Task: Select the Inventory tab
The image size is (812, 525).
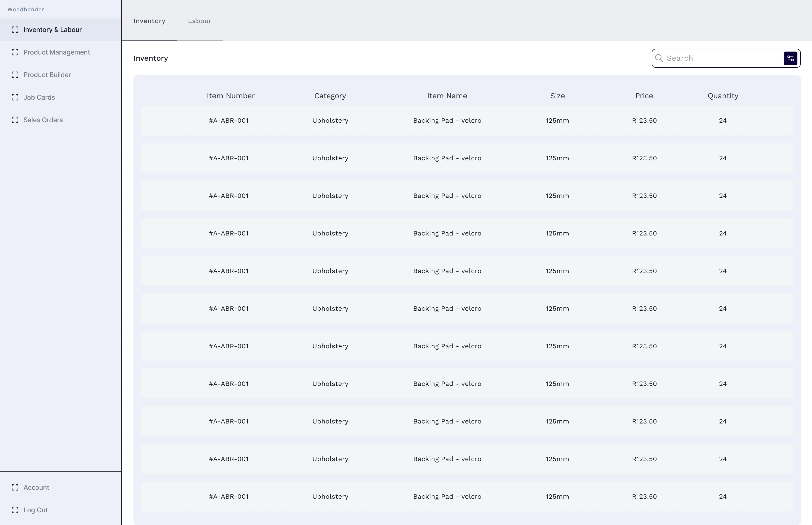Action: pyautogui.click(x=149, y=21)
